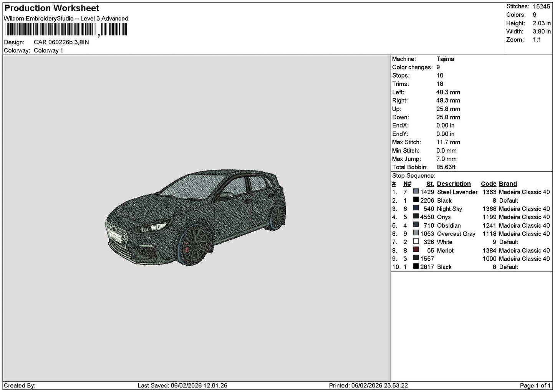Click the St. column header
This screenshot has height=392, width=555.
(430, 184)
